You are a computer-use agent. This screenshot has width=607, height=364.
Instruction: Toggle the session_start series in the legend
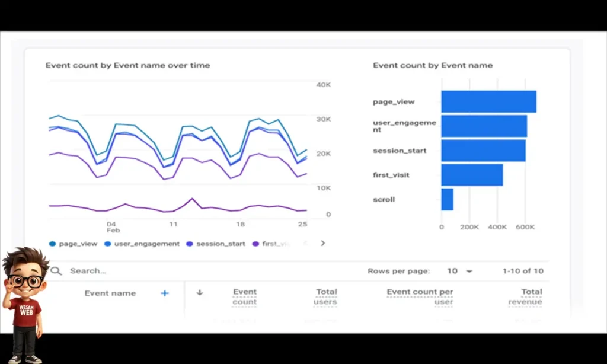215,244
